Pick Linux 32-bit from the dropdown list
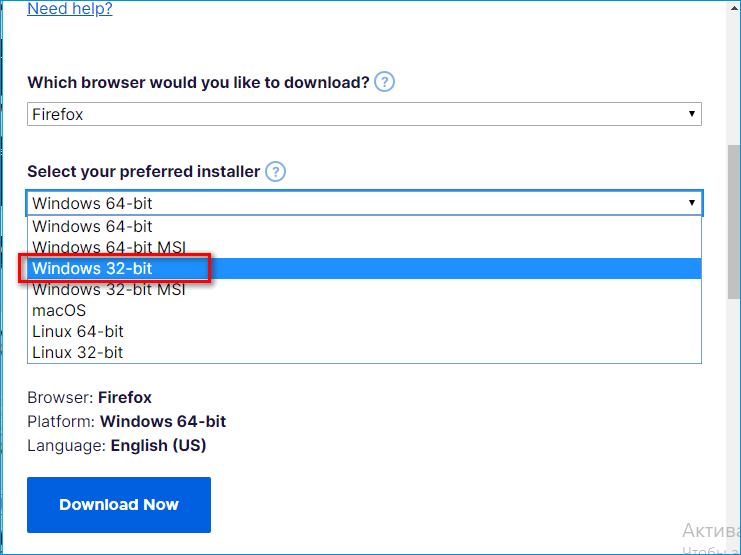741x555 pixels. 78,352
